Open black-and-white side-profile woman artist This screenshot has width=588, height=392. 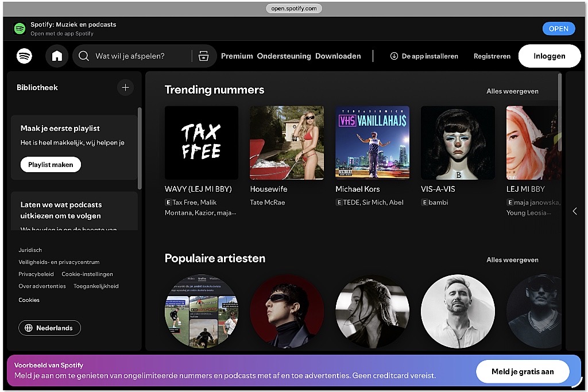click(x=372, y=312)
